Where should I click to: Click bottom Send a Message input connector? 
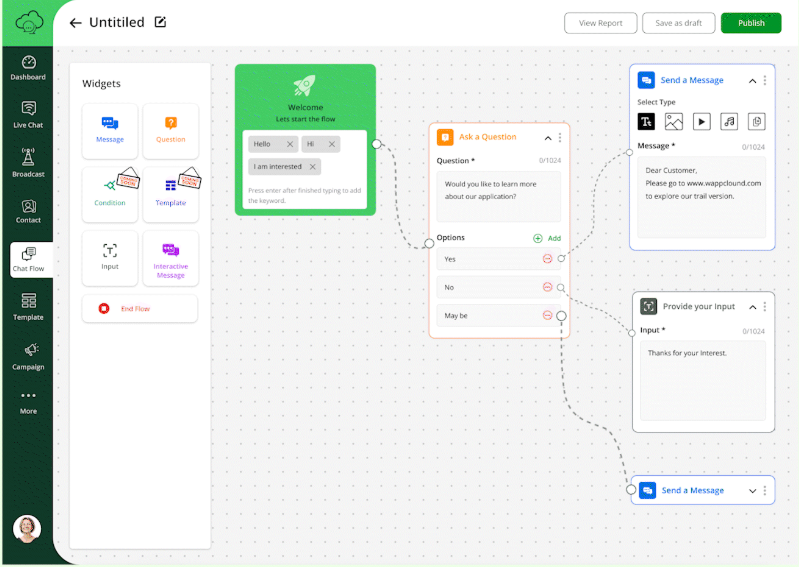coord(631,490)
